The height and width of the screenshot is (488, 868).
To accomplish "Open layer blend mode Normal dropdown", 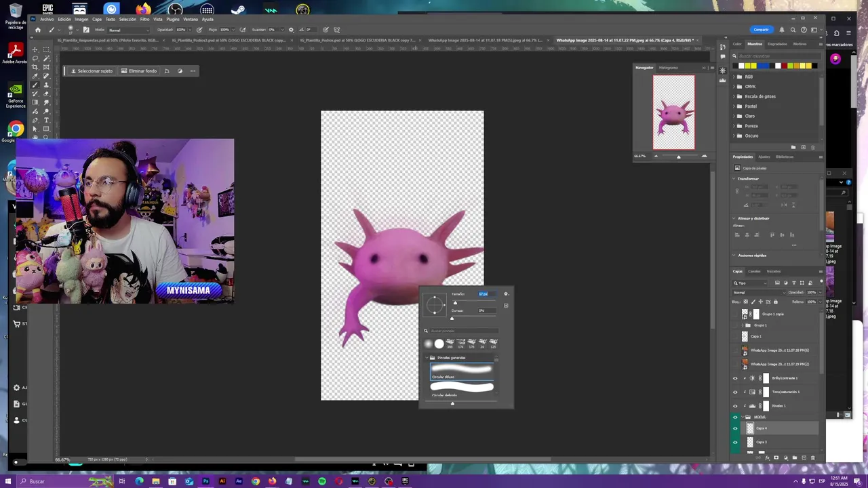I will pos(758,292).
